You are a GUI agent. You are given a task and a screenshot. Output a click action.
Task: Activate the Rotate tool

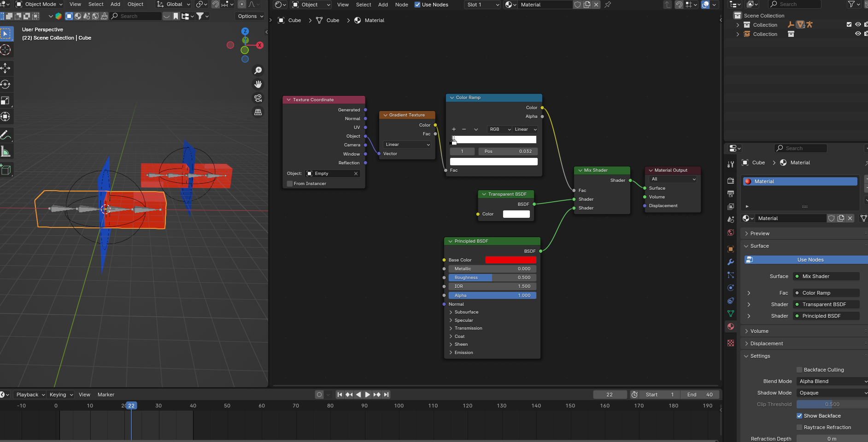[x=6, y=84]
